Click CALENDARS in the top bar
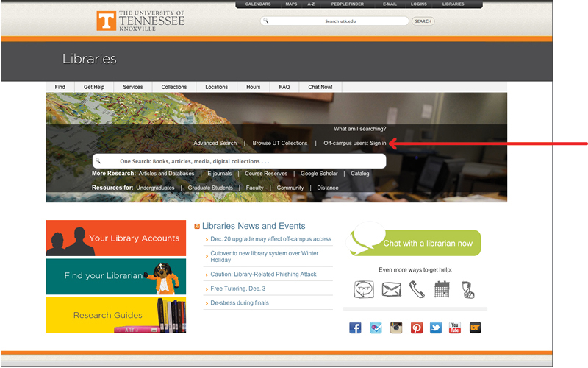This screenshot has width=588, height=368. point(258,4)
